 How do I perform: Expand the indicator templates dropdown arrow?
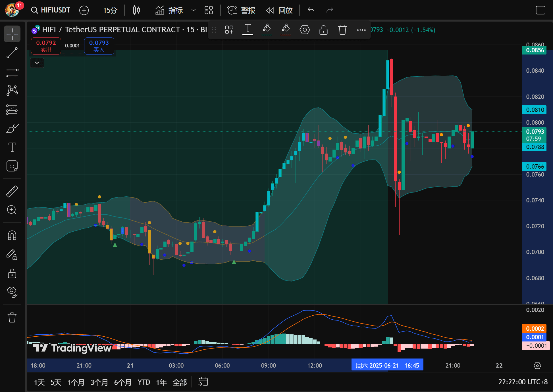(194, 10)
